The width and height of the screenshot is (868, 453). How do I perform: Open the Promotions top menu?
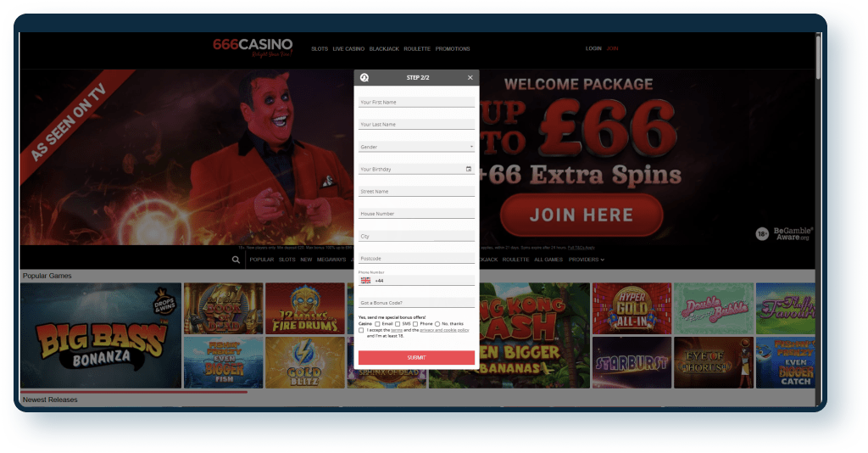(453, 48)
